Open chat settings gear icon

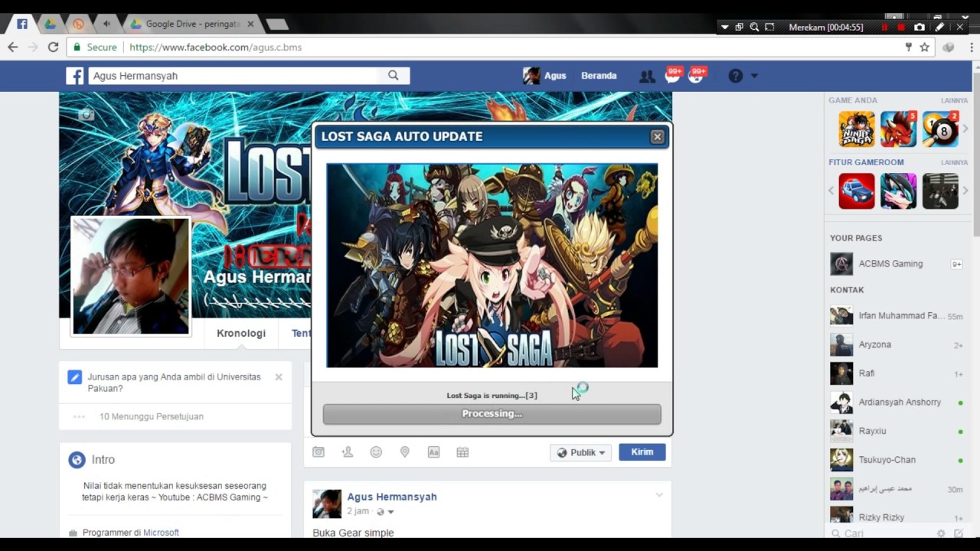click(x=942, y=533)
